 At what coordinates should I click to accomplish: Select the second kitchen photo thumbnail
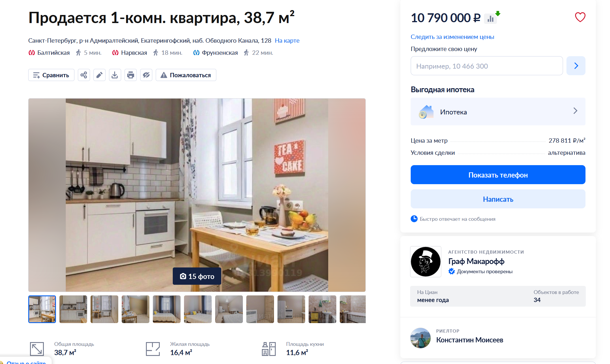73,309
